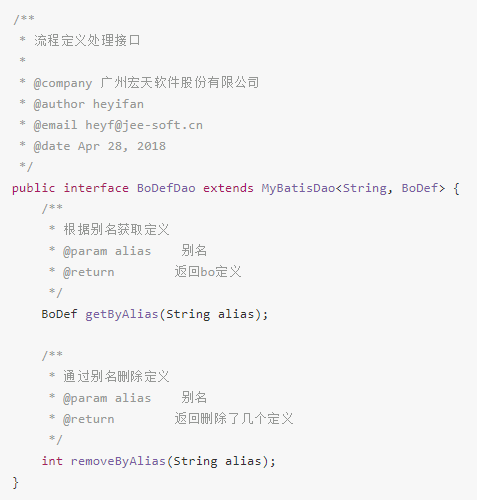Click the BoDefDao interface name
The image size is (477, 500).
click(166, 188)
